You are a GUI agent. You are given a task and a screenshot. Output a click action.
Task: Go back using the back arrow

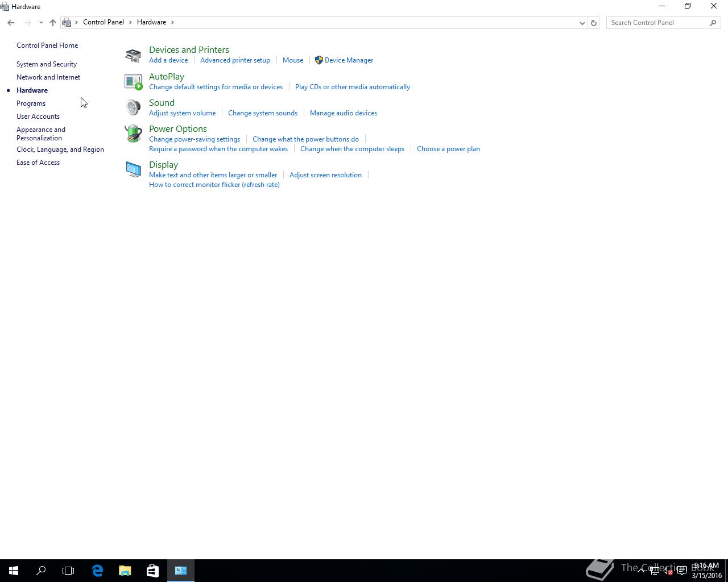[11, 23]
